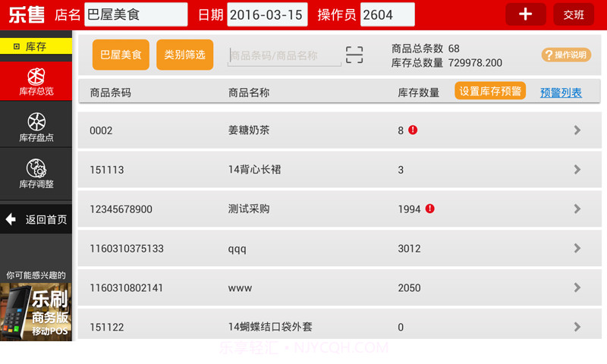607x364 pixels.
Task: Click the plus add button in header
Action: 525,14
